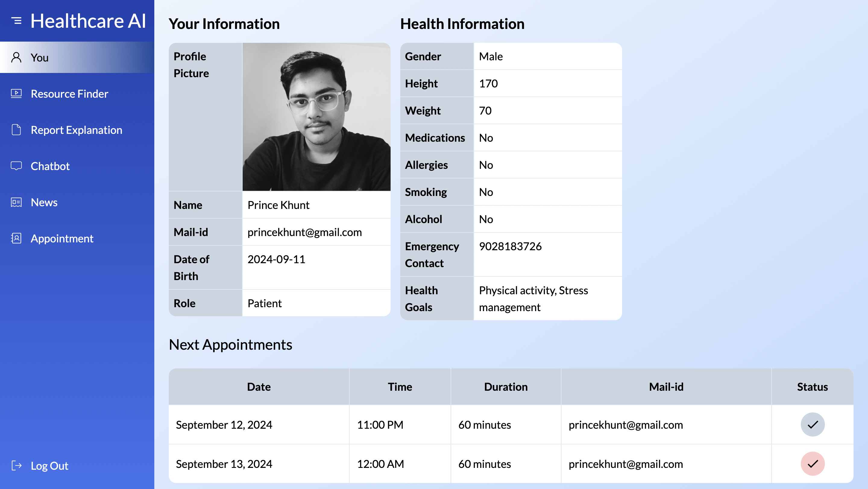Select the name Prince Khunt
The height and width of the screenshot is (489, 868).
pyautogui.click(x=278, y=205)
